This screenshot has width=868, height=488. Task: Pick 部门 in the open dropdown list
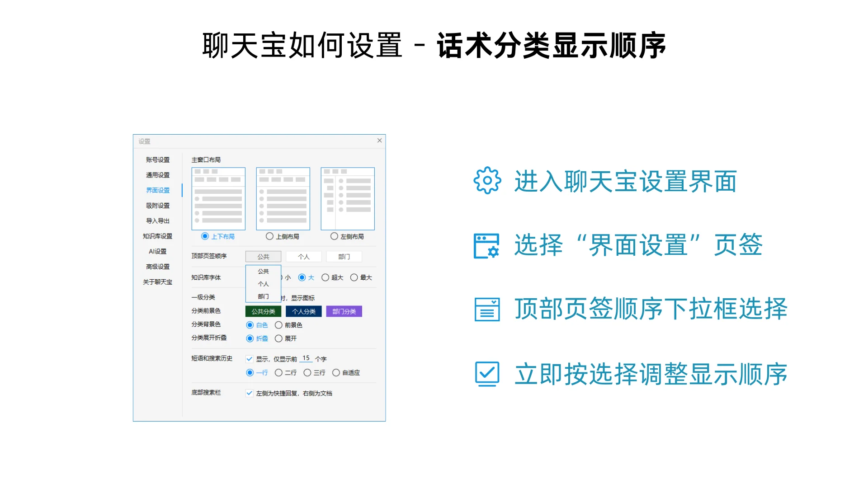[x=263, y=296]
